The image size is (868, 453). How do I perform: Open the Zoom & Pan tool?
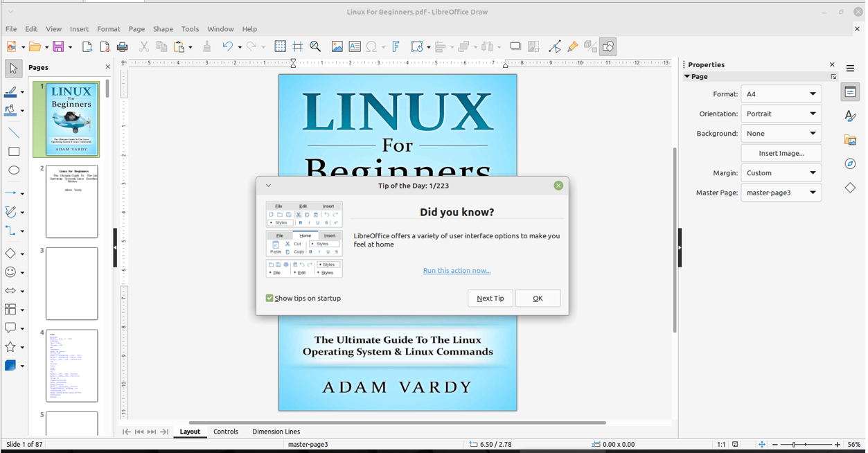315,46
